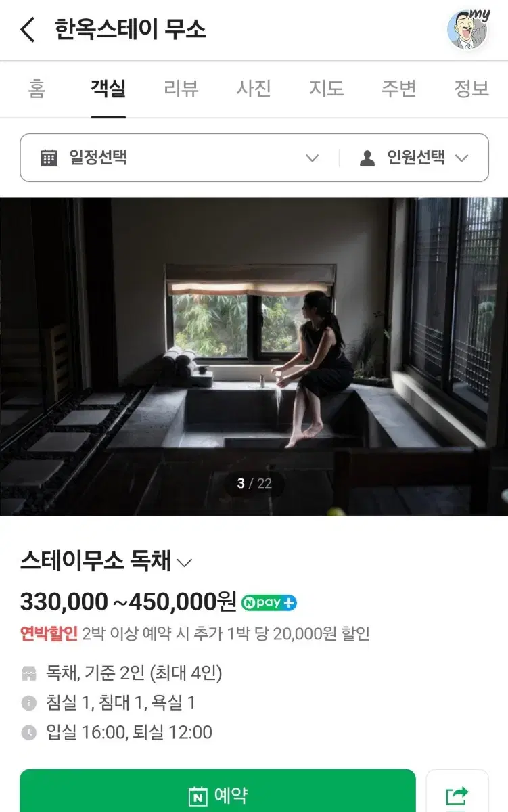Expand the 스테이무소 독채 room chevron
Viewport: 508px width, 812px height.
184,562
